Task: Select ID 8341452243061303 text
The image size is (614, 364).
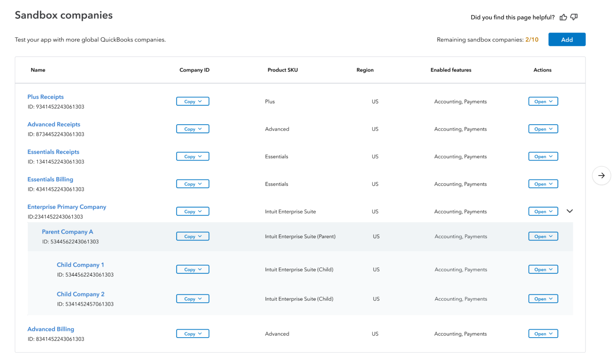Action: coord(56,339)
